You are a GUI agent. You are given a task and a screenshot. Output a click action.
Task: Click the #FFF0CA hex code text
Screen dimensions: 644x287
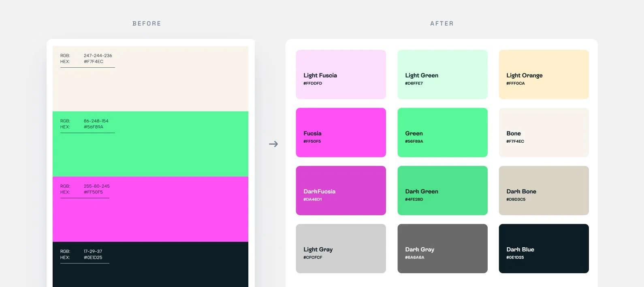pyautogui.click(x=516, y=84)
